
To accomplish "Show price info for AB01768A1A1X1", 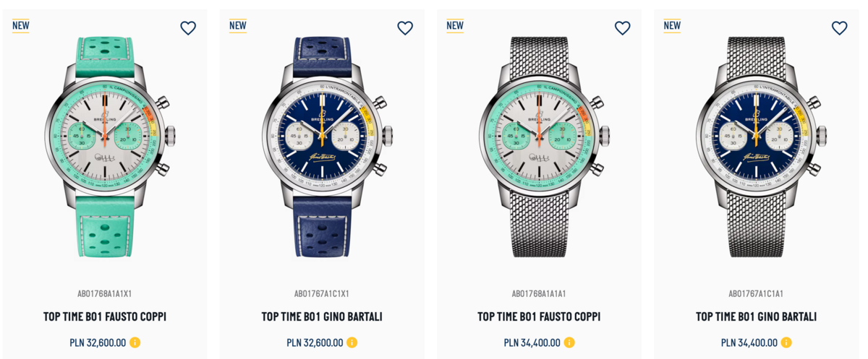I will click(135, 342).
